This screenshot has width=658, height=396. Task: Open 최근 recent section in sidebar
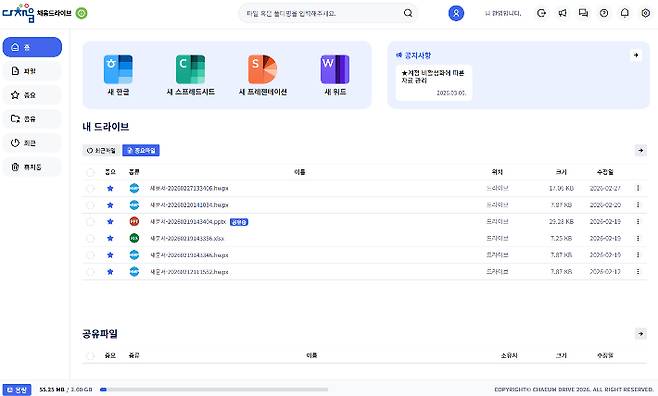32,143
